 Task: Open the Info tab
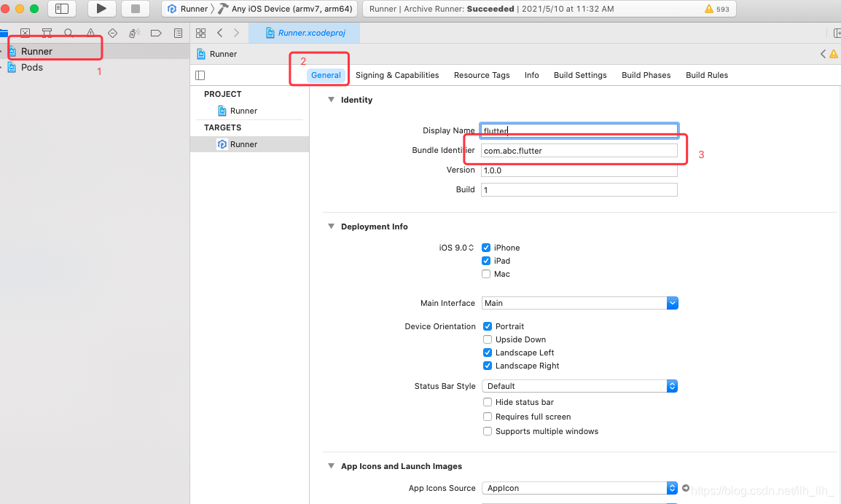coord(531,76)
